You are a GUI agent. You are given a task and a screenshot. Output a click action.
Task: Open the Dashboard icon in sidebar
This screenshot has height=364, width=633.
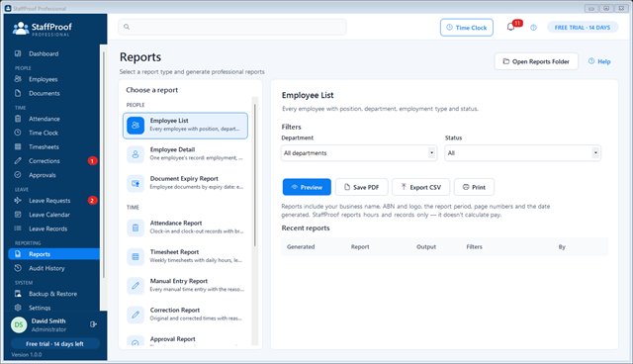pos(18,53)
